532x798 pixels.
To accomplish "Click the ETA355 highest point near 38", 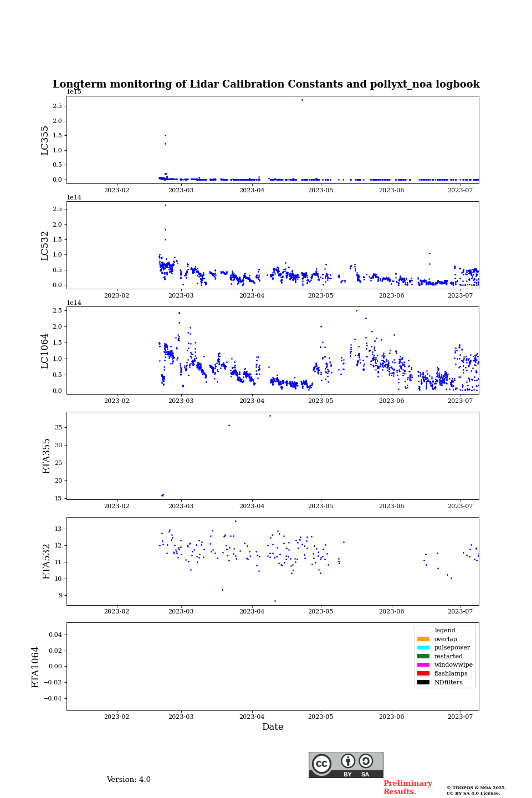I will (x=270, y=416).
